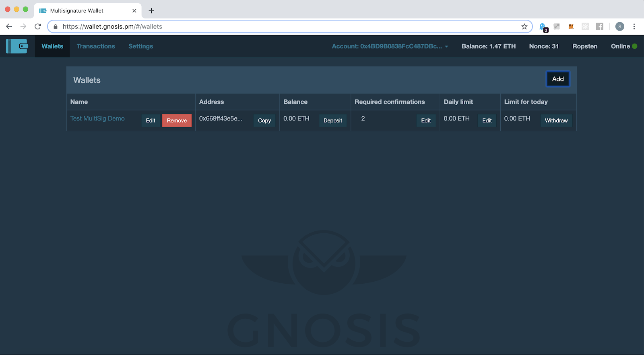Edit the required confirmations value
This screenshot has height=355, width=644.
coord(425,120)
